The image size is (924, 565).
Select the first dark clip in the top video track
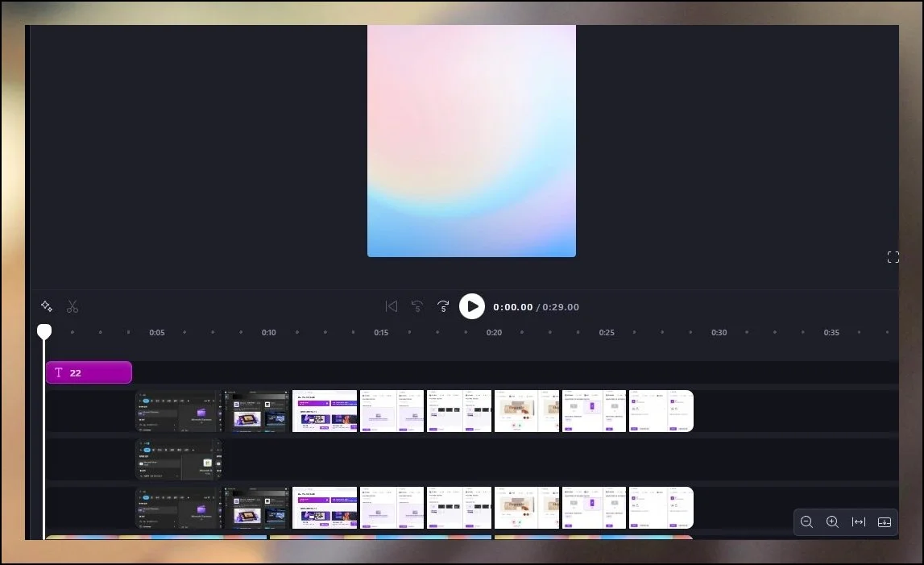point(178,411)
